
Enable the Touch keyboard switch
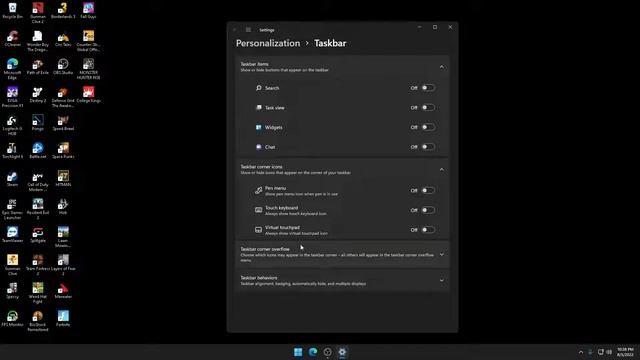[428, 210]
